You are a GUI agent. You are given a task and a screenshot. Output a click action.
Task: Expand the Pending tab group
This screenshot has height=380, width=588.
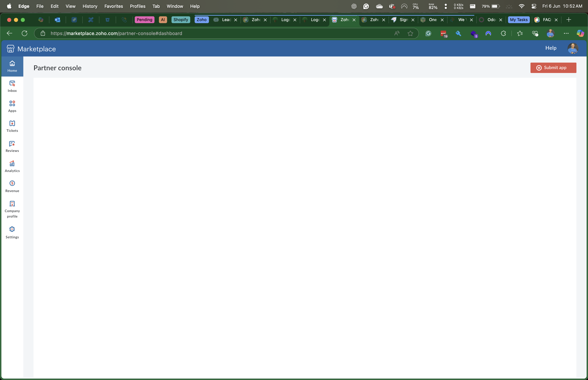point(144,20)
